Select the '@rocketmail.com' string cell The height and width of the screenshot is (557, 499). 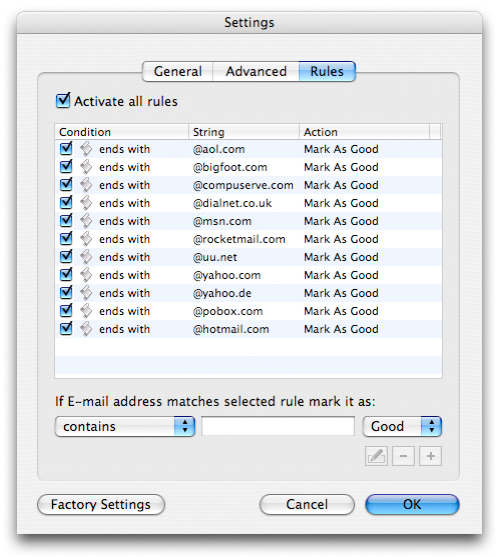239,239
